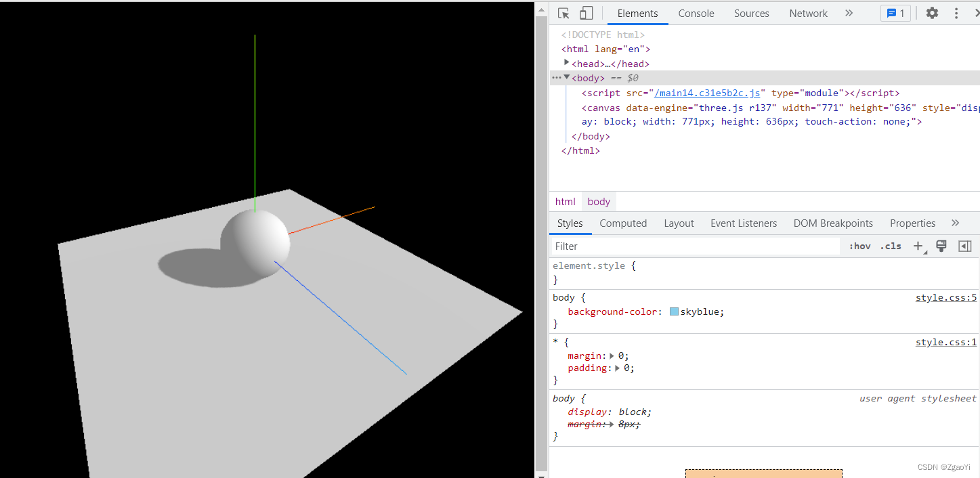
Task: Open the Properties pane tab
Action: 912,223
